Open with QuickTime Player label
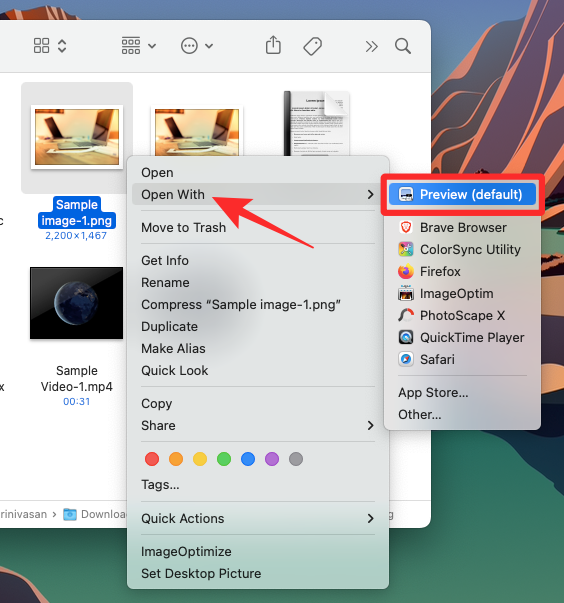Screen dimensions: 564x603 472,337
